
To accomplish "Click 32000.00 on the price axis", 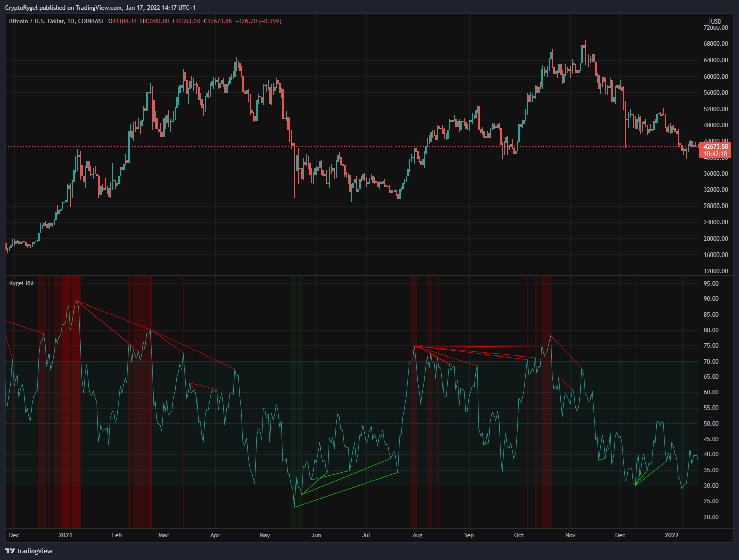I will point(716,190).
